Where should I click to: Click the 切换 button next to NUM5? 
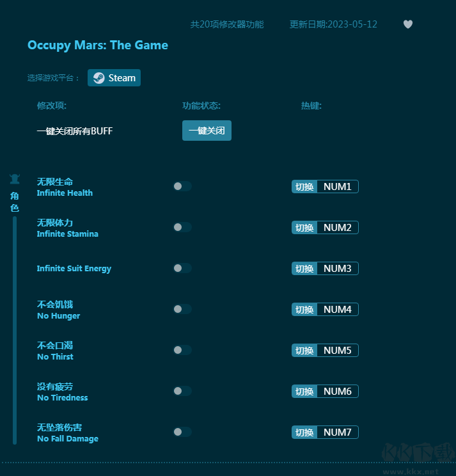tap(304, 351)
